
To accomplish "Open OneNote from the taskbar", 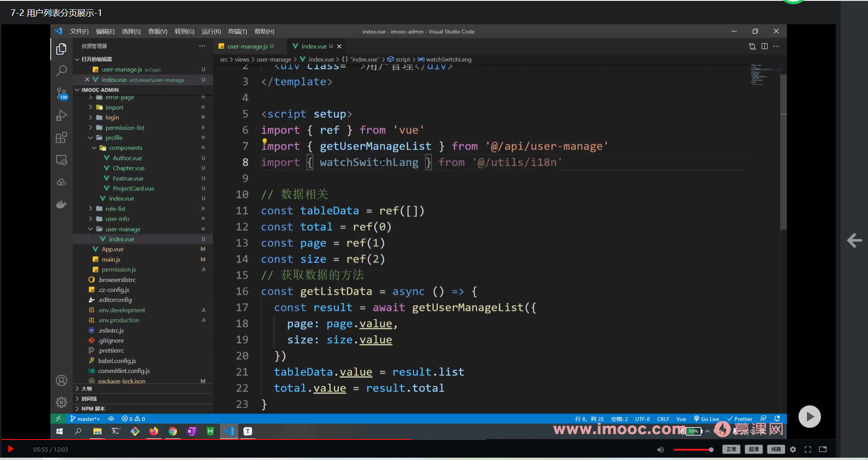I will [191, 432].
